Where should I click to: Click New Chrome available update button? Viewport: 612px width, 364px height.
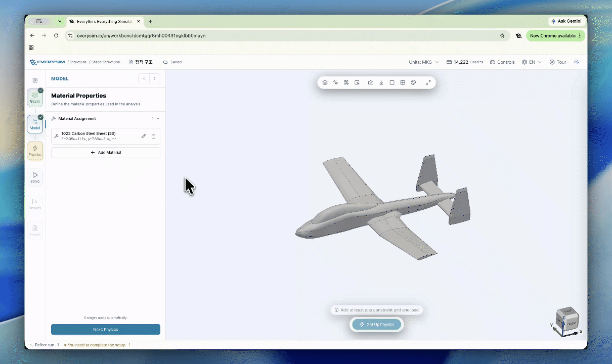pos(555,36)
